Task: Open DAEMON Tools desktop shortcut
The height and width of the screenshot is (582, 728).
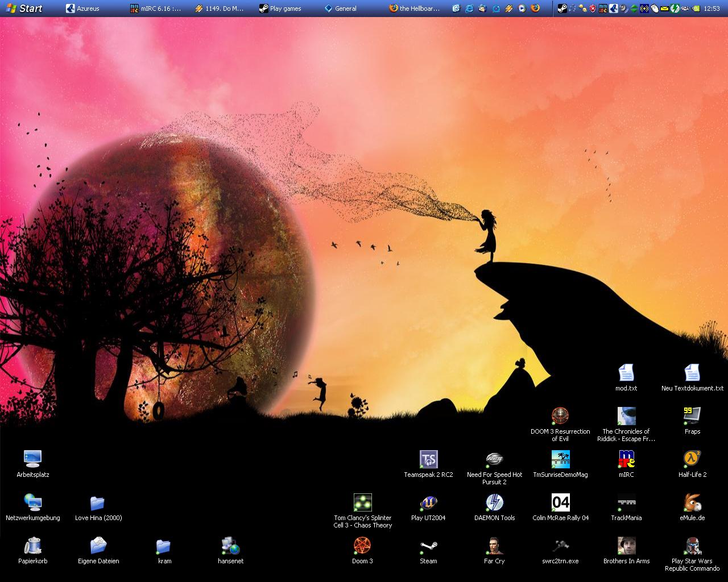Action: click(494, 503)
